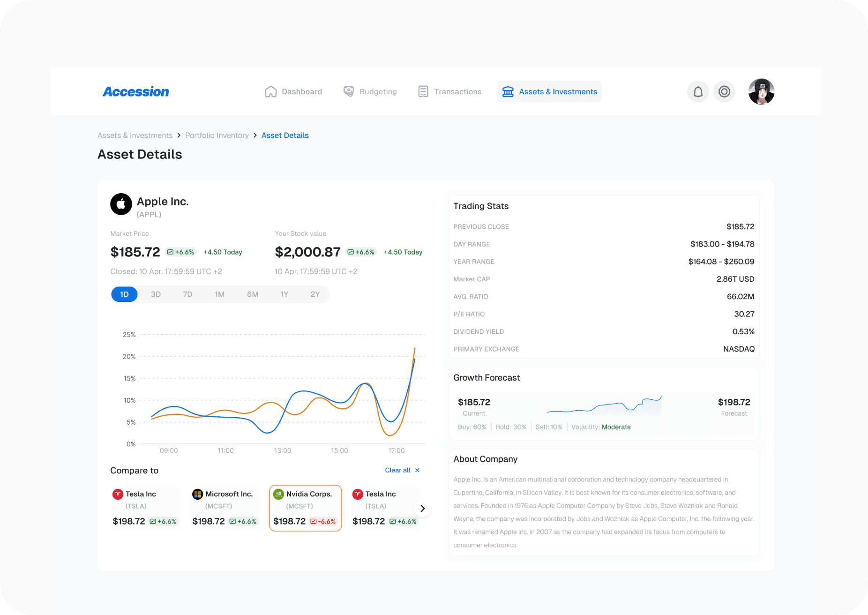Image resolution: width=868 pixels, height=615 pixels.
Task: Select the 1D time range
Action: point(124,294)
